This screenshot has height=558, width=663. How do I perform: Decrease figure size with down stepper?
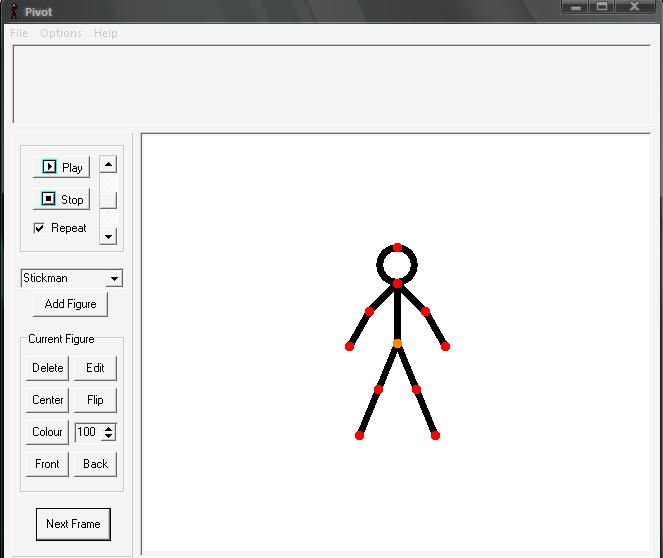coord(109,436)
